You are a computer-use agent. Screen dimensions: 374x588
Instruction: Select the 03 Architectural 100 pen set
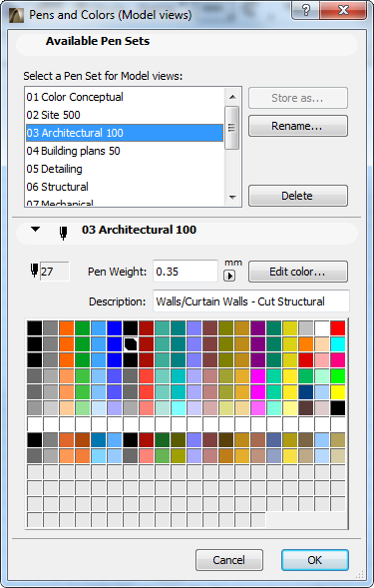click(x=125, y=133)
